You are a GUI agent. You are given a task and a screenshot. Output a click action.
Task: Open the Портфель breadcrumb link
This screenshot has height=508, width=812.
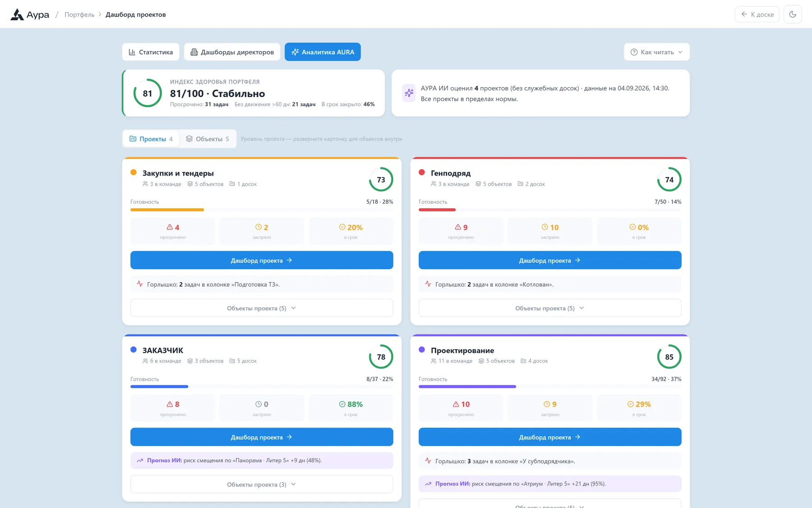coord(79,14)
